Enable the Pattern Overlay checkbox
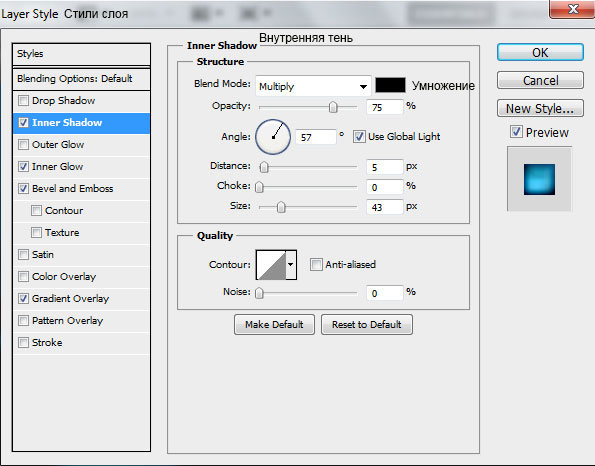Viewport: 595px width, 466px height. click(24, 321)
